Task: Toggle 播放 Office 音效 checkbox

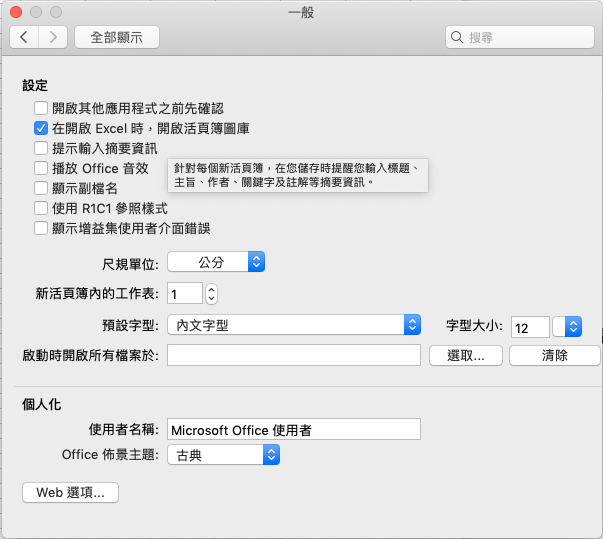Action: (x=41, y=168)
